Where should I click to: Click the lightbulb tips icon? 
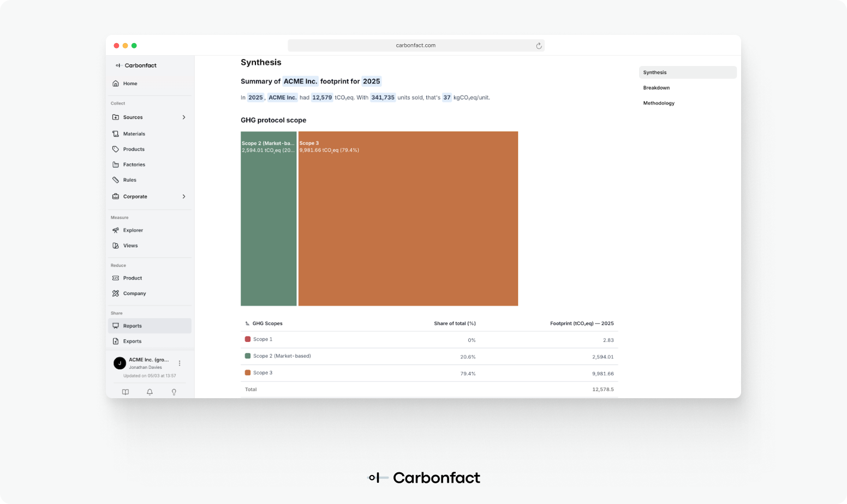[174, 392]
